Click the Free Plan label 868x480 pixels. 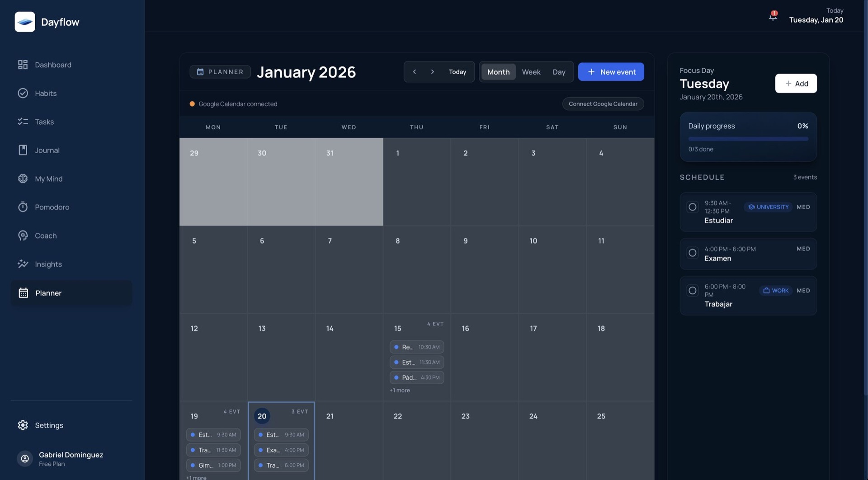pyautogui.click(x=52, y=464)
